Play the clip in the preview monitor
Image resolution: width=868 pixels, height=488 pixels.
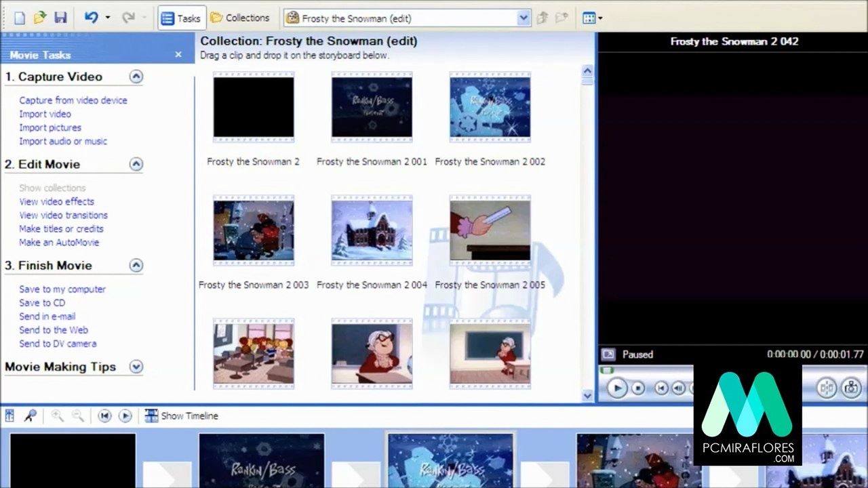pos(617,388)
